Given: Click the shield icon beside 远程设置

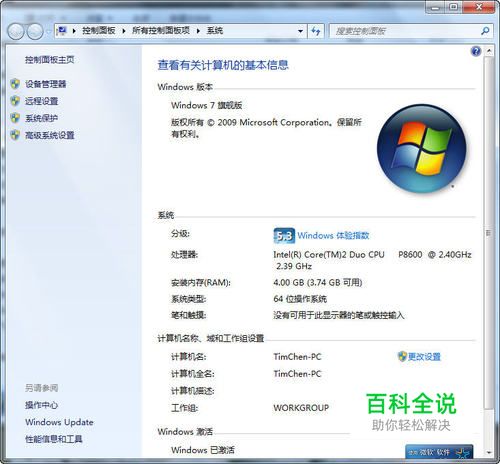Looking at the screenshot, I should pos(15,101).
